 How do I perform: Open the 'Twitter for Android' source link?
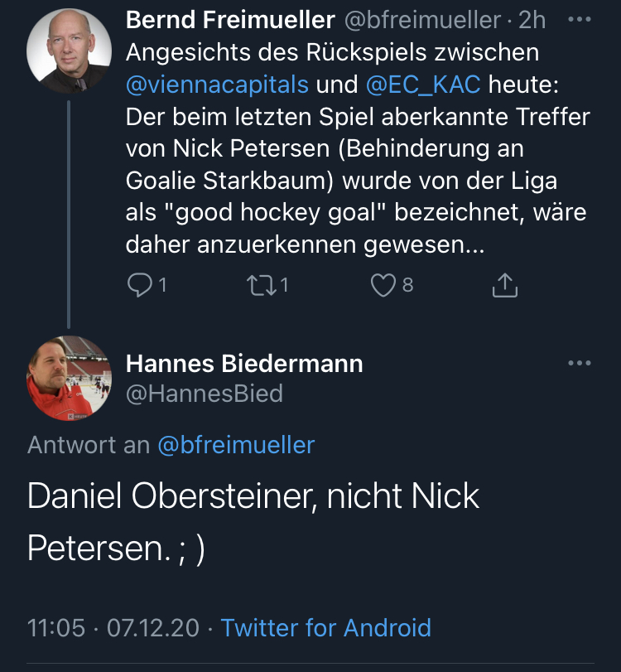pos(325,627)
